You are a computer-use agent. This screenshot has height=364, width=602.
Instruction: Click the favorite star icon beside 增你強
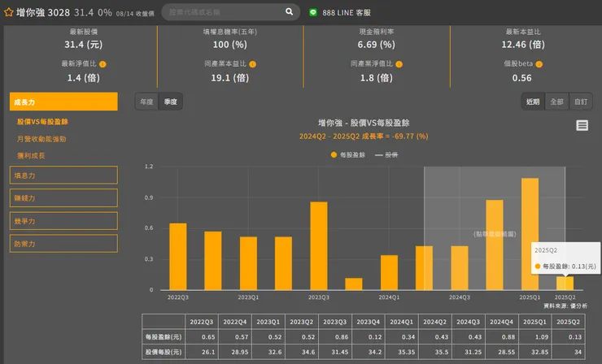(8, 12)
